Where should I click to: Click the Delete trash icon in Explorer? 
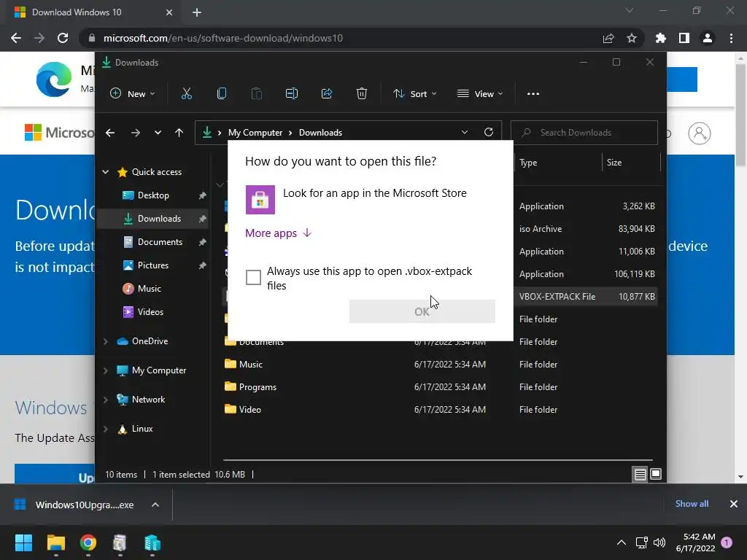point(362,94)
